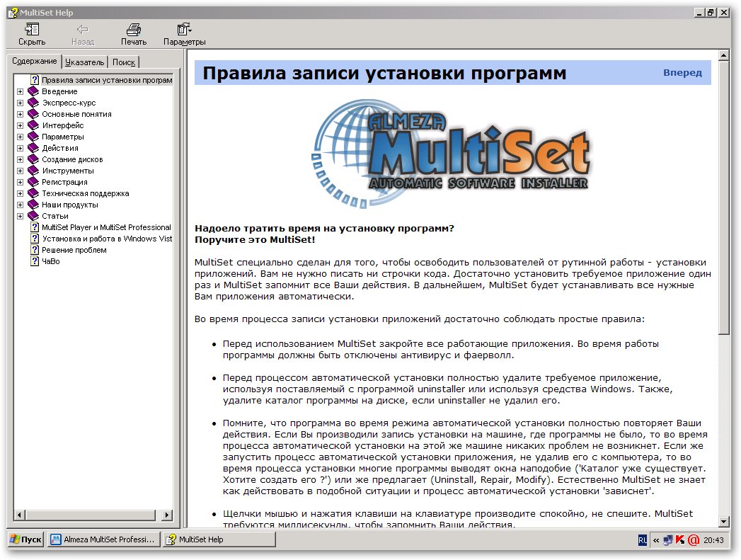The width and height of the screenshot is (741, 560).
Task: Follow the Вперед link
Action: [682, 73]
